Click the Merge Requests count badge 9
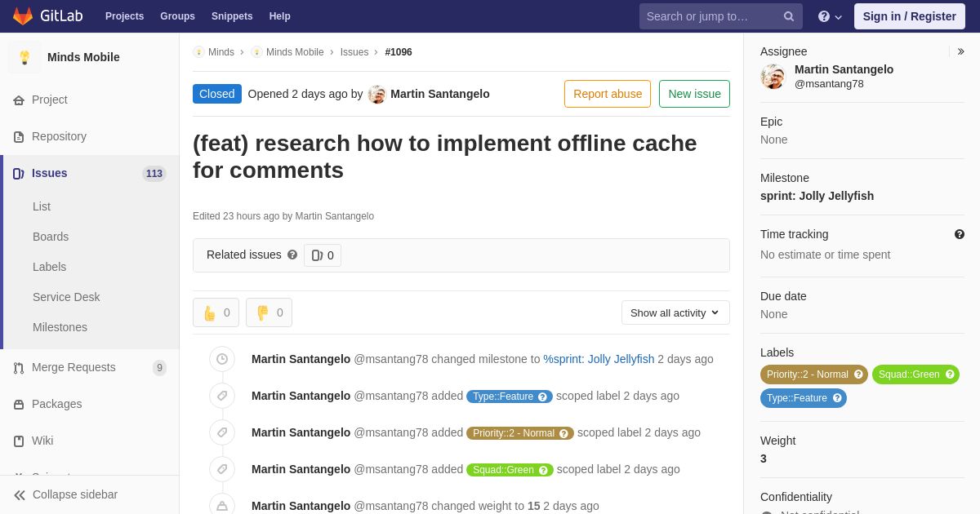Screen dimensions: 980x514 tap(159, 368)
